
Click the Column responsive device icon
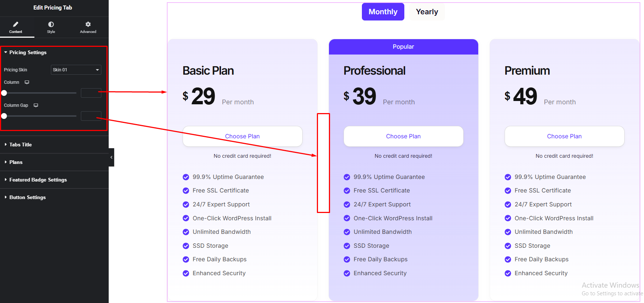(x=27, y=82)
